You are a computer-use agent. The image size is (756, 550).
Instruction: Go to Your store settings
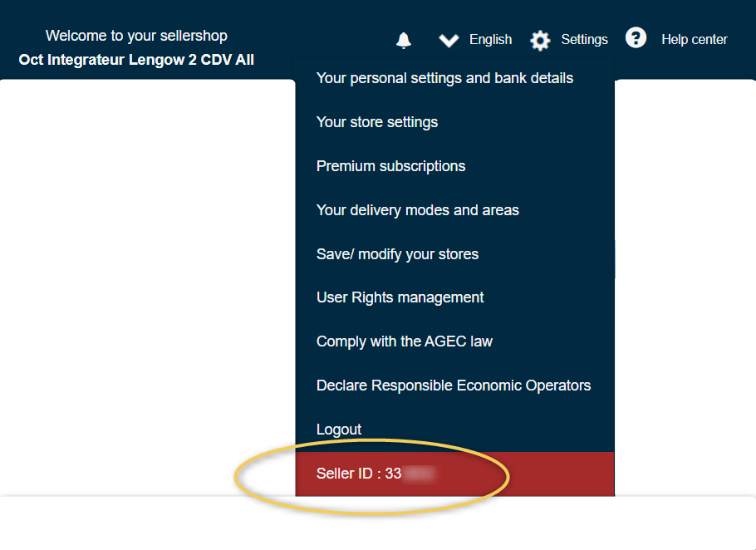point(377,122)
